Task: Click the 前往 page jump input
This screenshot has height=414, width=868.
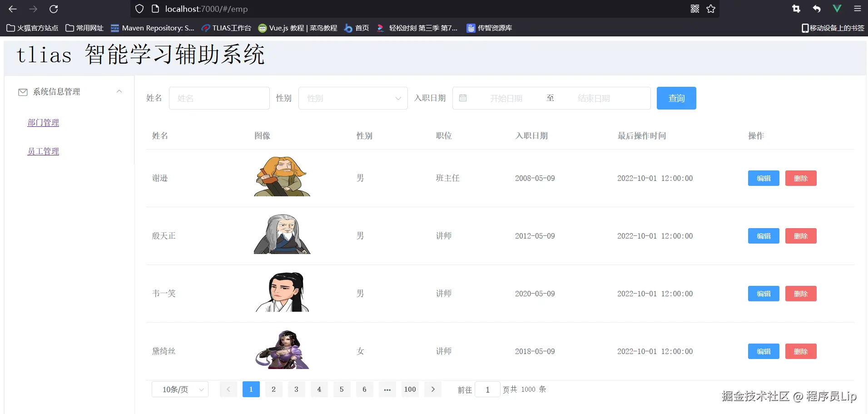Action: click(x=487, y=389)
